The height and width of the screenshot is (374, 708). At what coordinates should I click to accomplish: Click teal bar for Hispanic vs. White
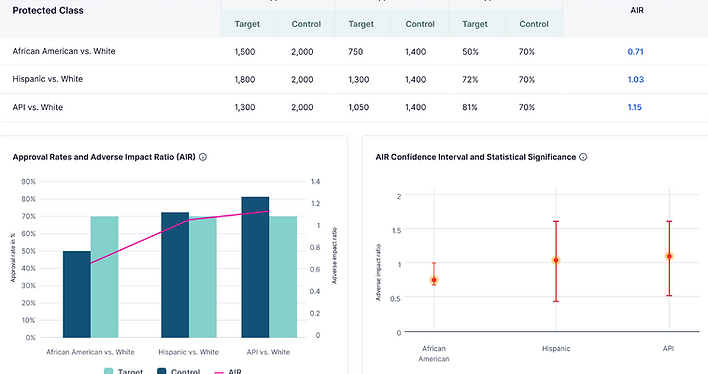click(203, 277)
